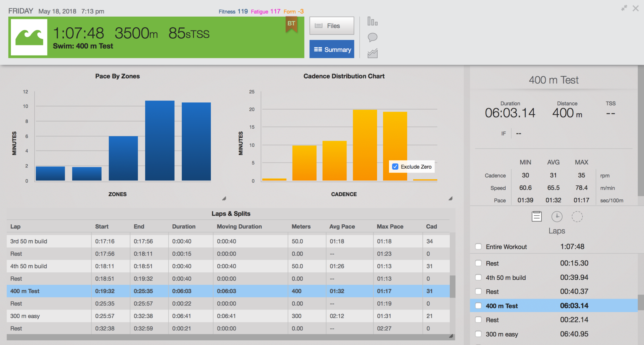
Task: Collapse the window with the shrink arrows icon
Action: tap(624, 8)
